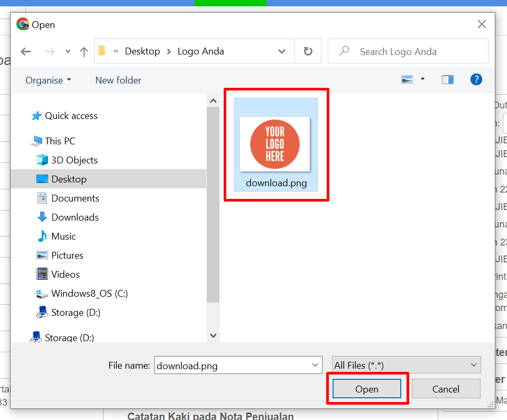Open the All Files type filter dropdown
507x420 pixels.
click(x=407, y=365)
